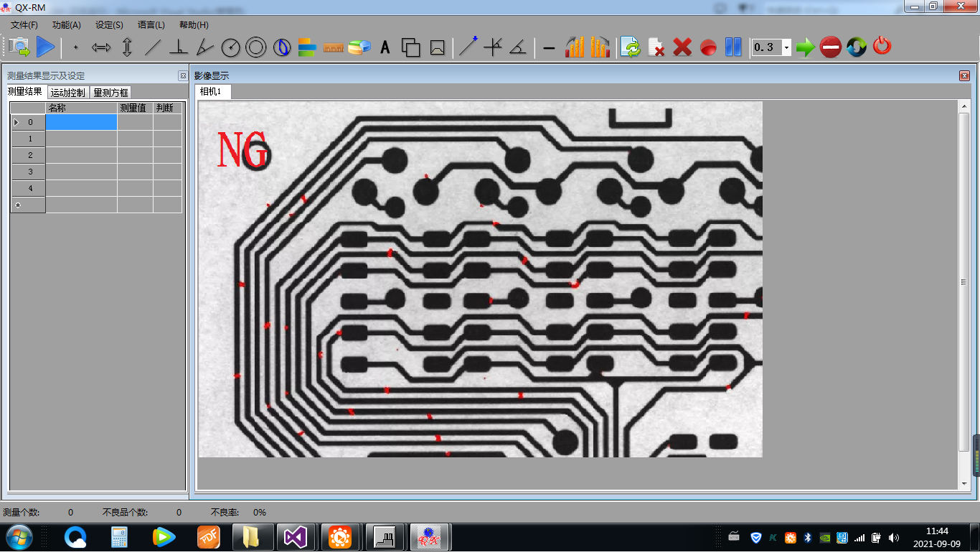Open the 0.3 value dropdown
The width and height of the screenshot is (980, 555).
coord(786,47)
